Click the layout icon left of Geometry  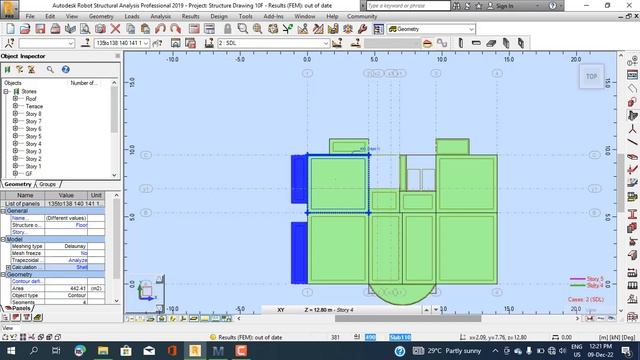(x=378, y=29)
